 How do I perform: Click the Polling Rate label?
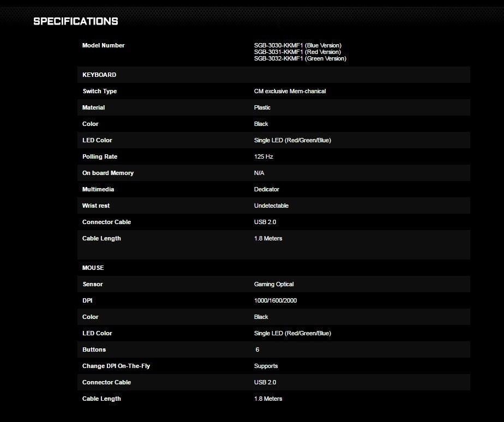[x=100, y=156]
